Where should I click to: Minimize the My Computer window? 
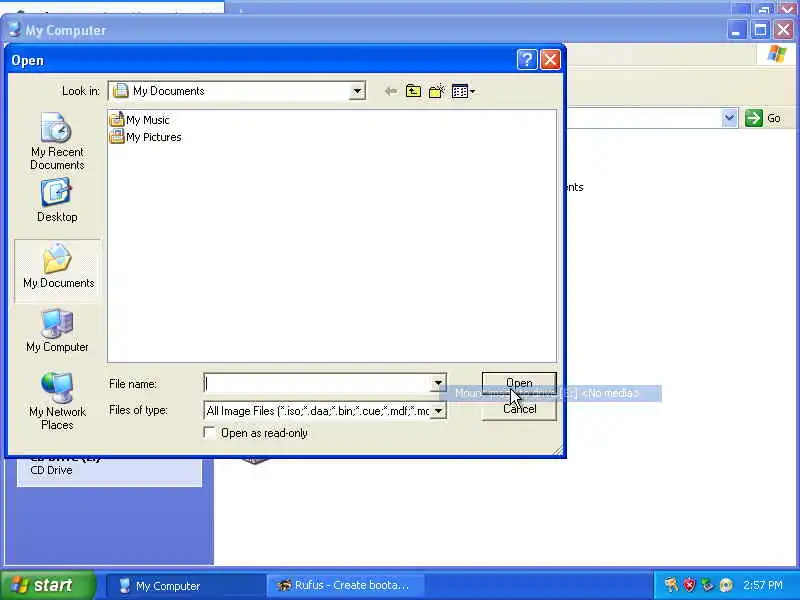(736, 30)
